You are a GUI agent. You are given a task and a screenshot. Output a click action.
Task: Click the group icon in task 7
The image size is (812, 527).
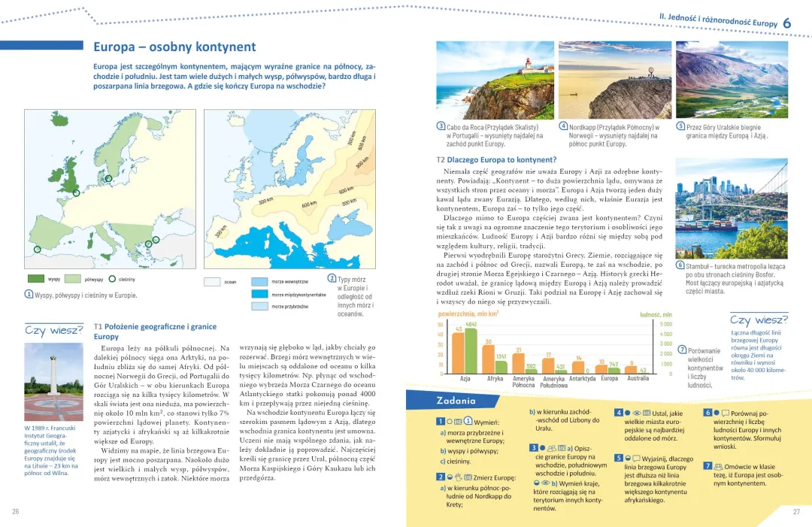(718, 465)
